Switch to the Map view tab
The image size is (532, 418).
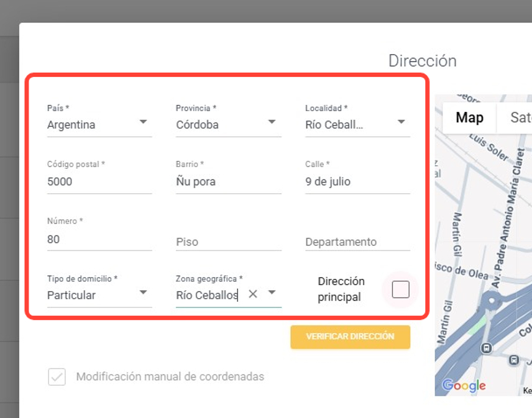pos(469,117)
